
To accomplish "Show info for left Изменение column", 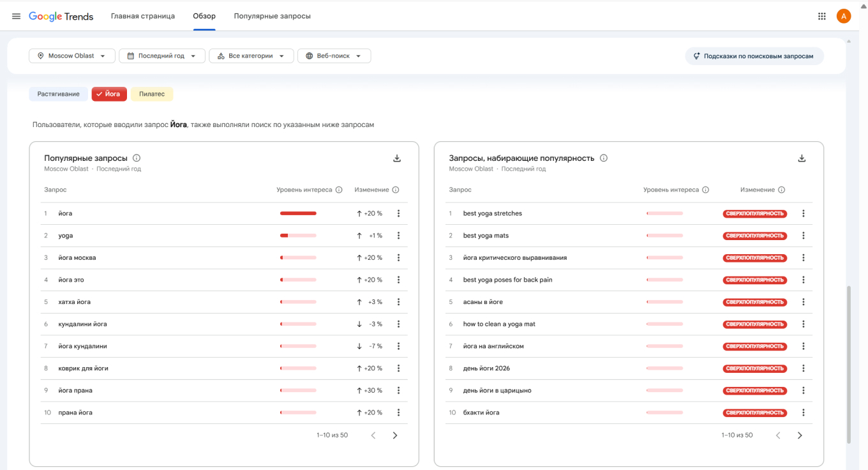I will pyautogui.click(x=396, y=190).
